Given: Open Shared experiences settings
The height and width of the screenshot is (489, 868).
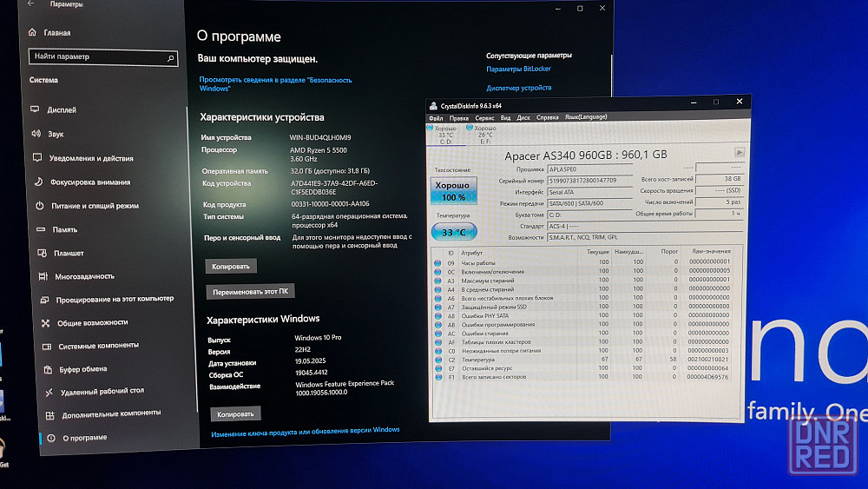Looking at the screenshot, I should pyautogui.click(x=85, y=323).
